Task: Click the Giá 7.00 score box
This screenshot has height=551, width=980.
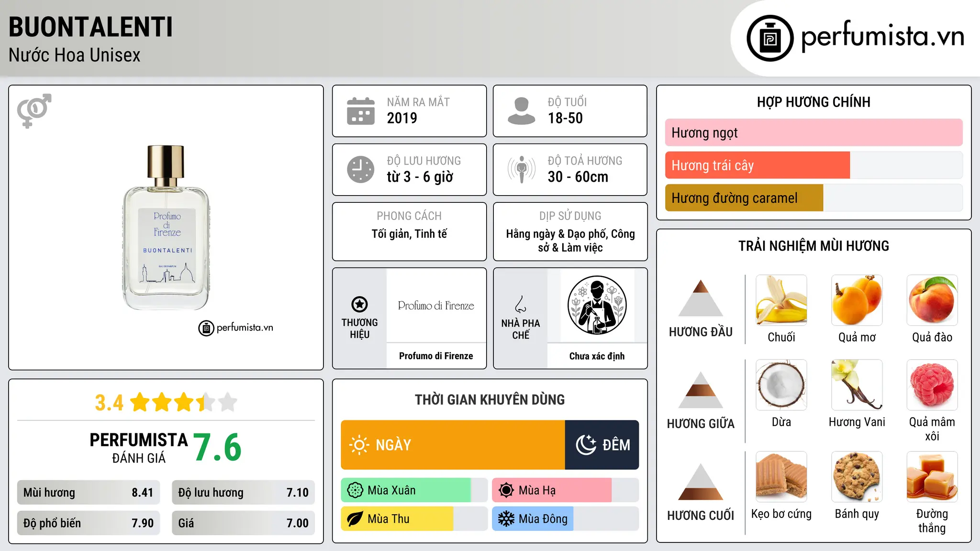Action: tap(243, 523)
